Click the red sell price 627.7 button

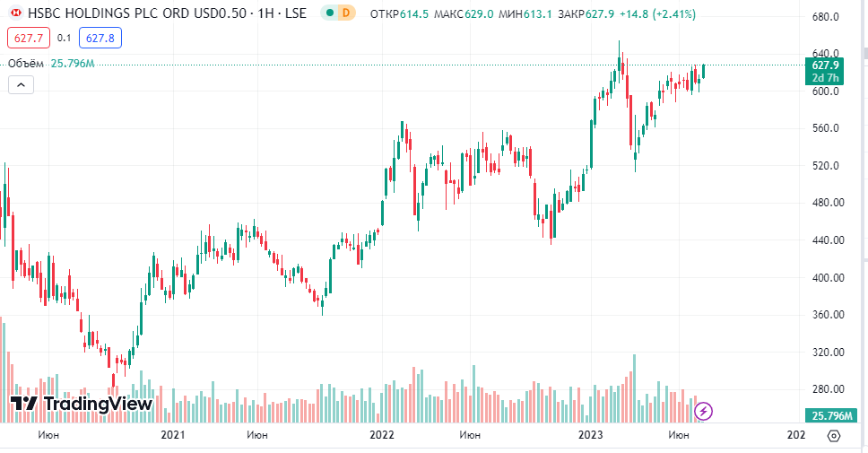(29, 38)
